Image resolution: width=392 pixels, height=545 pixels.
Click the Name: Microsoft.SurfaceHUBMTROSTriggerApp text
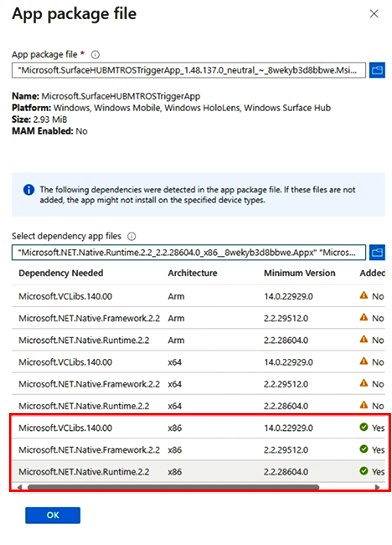tap(106, 96)
